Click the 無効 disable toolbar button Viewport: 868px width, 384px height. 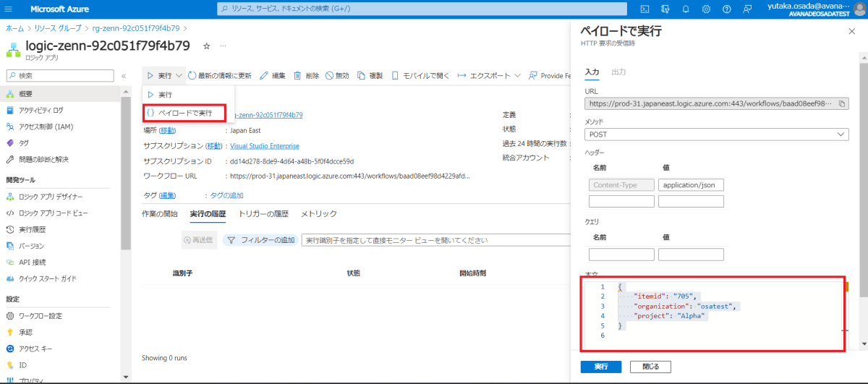point(337,75)
